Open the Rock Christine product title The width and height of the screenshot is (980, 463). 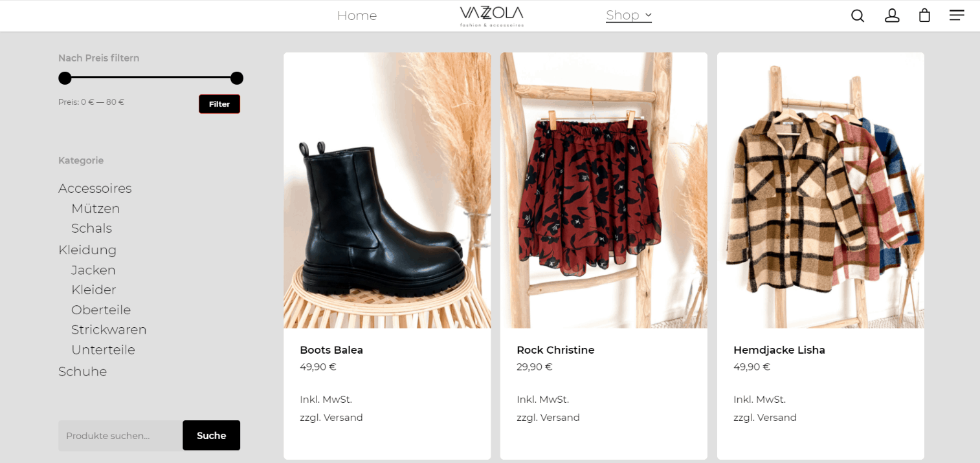pos(555,350)
